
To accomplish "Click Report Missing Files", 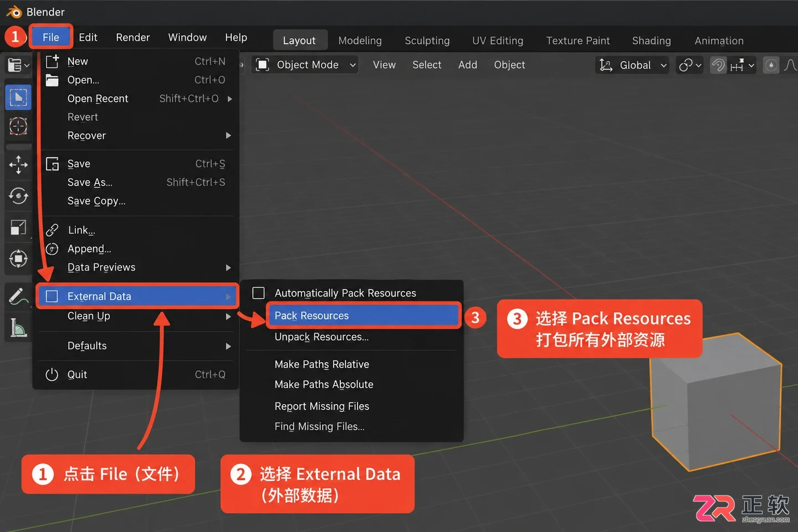I will [x=322, y=406].
